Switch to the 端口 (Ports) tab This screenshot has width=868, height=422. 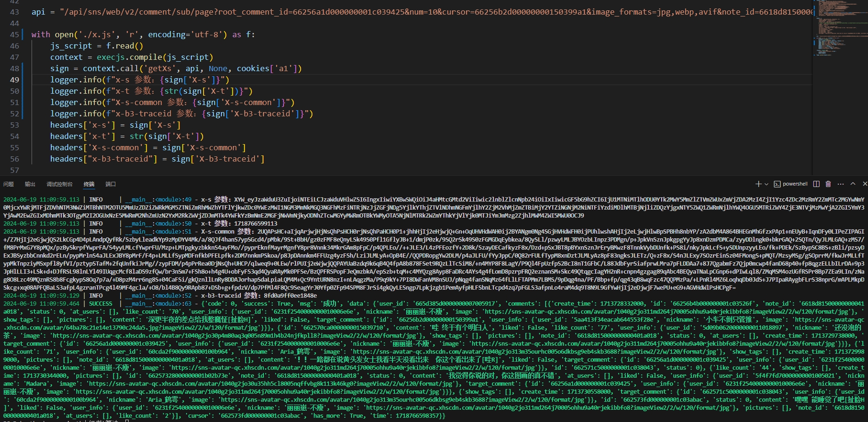(x=111, y=184)
